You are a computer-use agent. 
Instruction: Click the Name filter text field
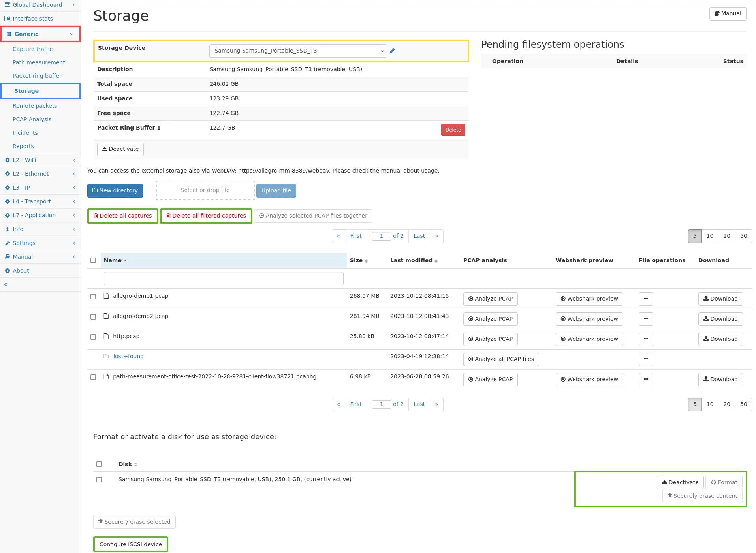224,278
